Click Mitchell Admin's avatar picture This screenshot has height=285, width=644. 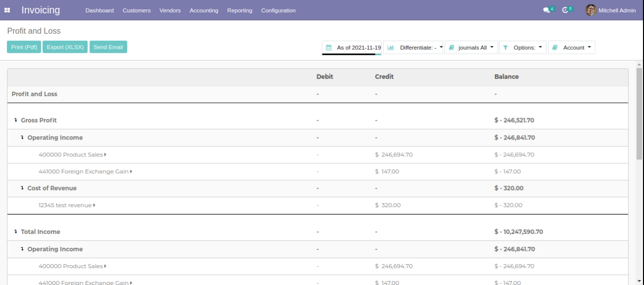click(591, 10)
